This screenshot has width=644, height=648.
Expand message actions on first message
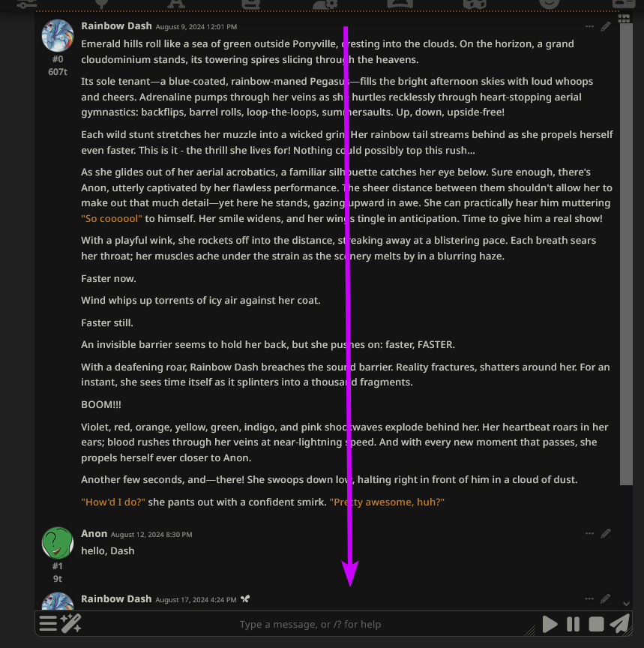(589, 27)
